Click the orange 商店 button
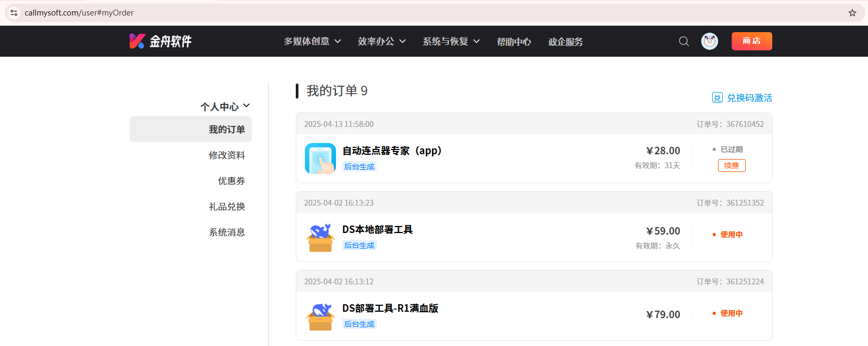The width and height of the screenshot is (868, 346). tap(752, 41)
